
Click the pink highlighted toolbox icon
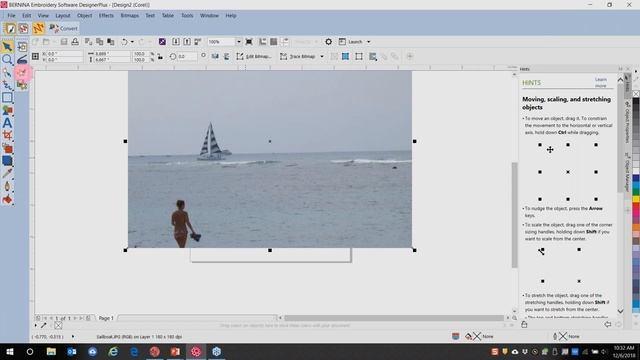tap(22, 73)
